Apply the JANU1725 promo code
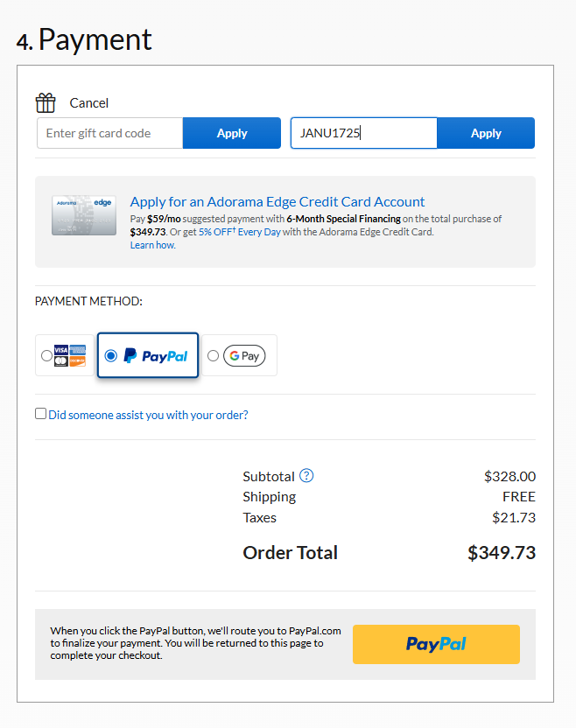Screen dimensions: 576x728 [486, 133]
